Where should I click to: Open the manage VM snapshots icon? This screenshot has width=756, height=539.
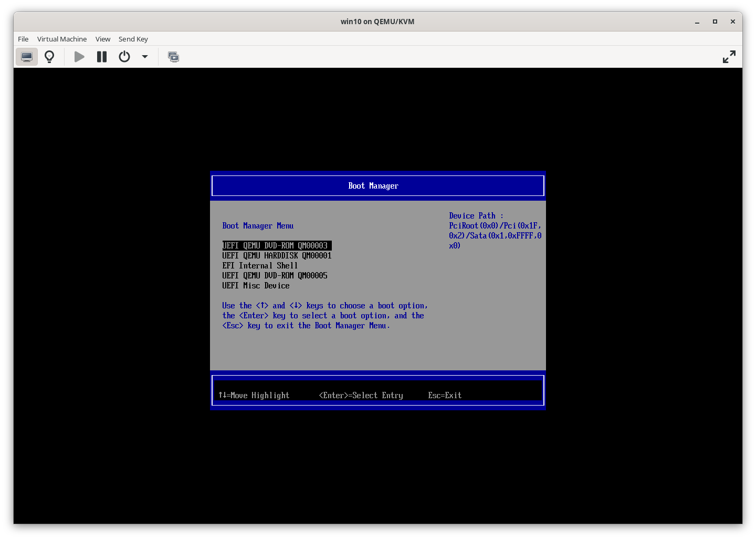[173, 57]
